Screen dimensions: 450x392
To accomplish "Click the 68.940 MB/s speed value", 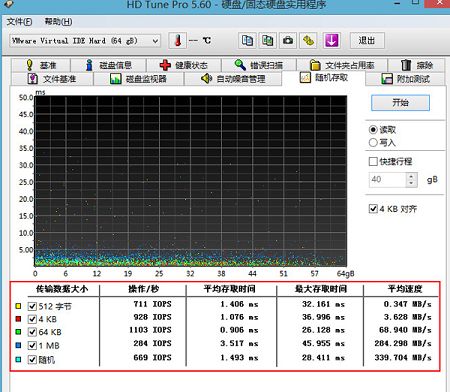I will tap(405, 330).
